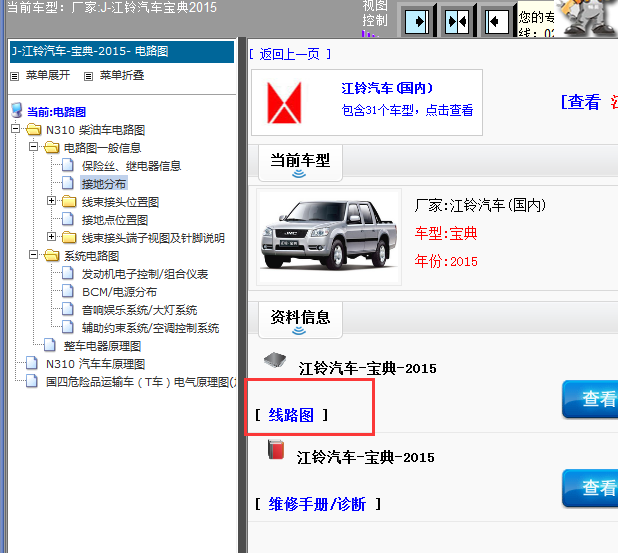Click the 厂家:江铃汽车(国内) text
The height and width of the screenshot is (553, 618).
[480, 205]
